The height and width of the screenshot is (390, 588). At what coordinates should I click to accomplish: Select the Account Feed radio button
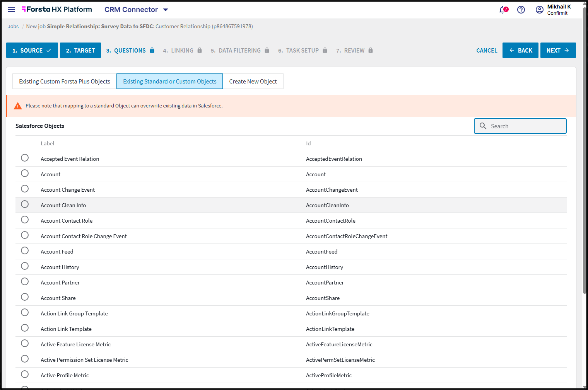pyautogui.click(x=25, y=250)
